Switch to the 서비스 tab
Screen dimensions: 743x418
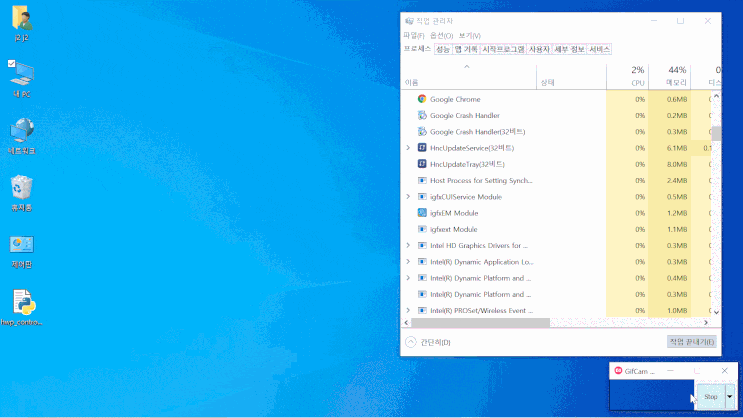coord(599,49)
